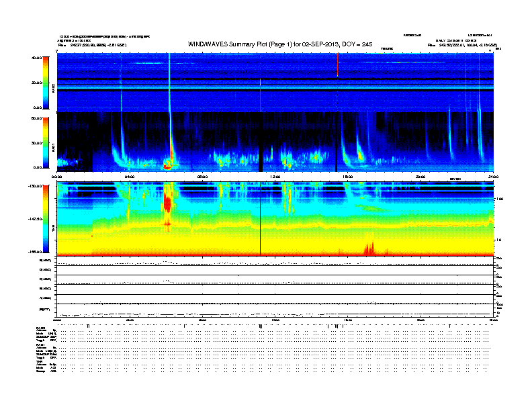
Task: Click the rotated TNR axis label
Action: pos(53,230)
